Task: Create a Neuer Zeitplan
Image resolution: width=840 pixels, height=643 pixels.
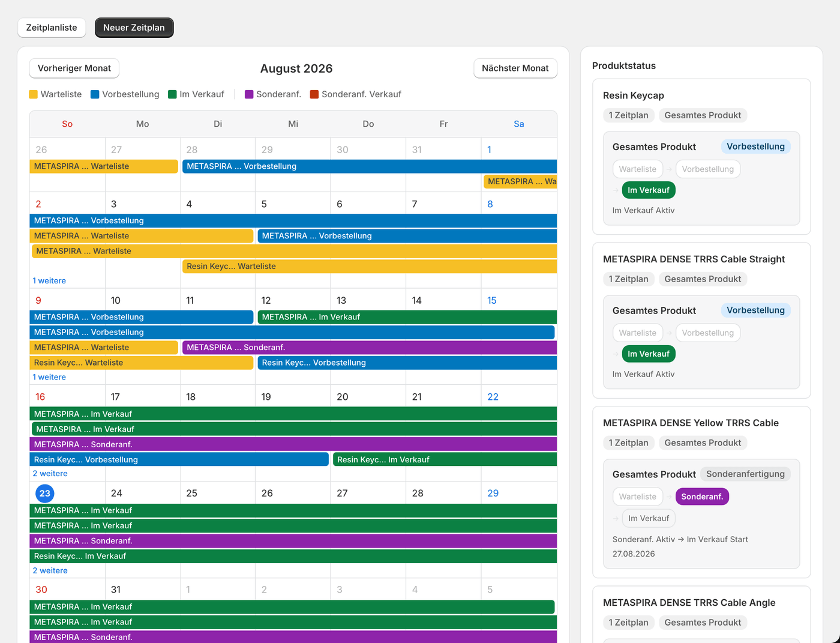Action: 134,28
